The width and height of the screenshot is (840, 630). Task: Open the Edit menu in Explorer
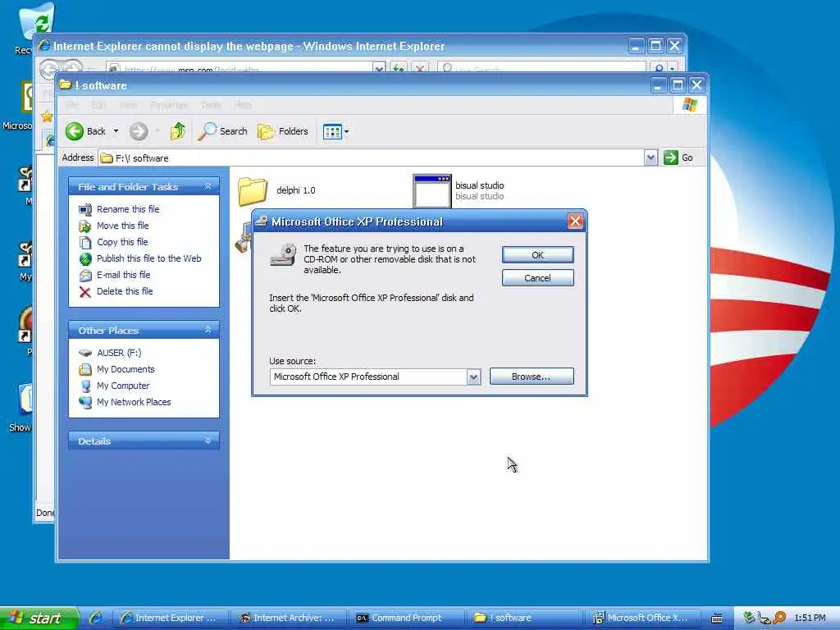coord(98,105)
